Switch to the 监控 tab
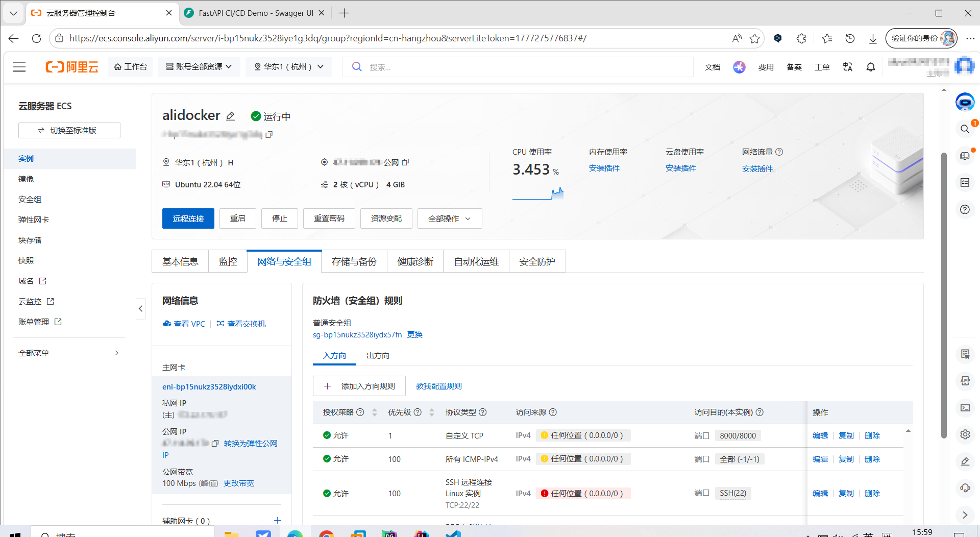980x537 pixels. pyautogui.click(x=228, y=261)
